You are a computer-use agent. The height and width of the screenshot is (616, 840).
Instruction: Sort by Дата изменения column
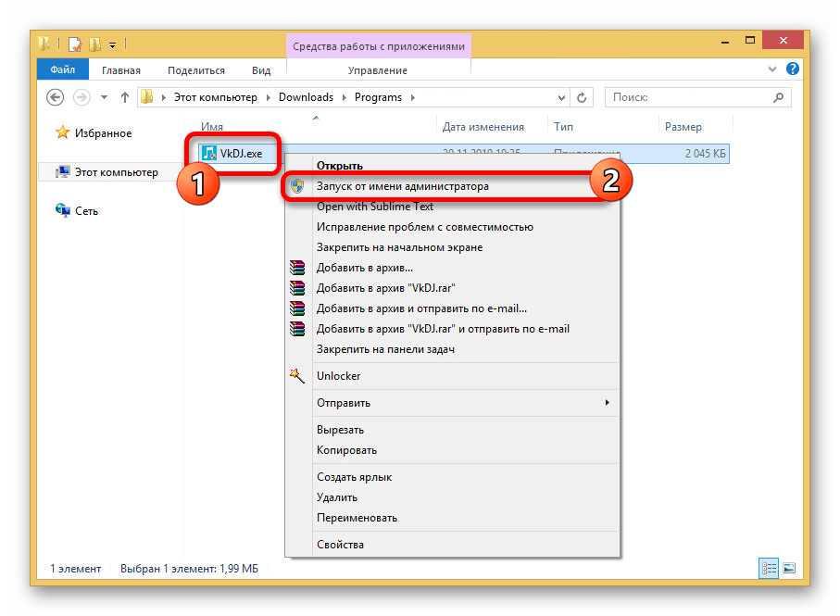tap(483, 127)
